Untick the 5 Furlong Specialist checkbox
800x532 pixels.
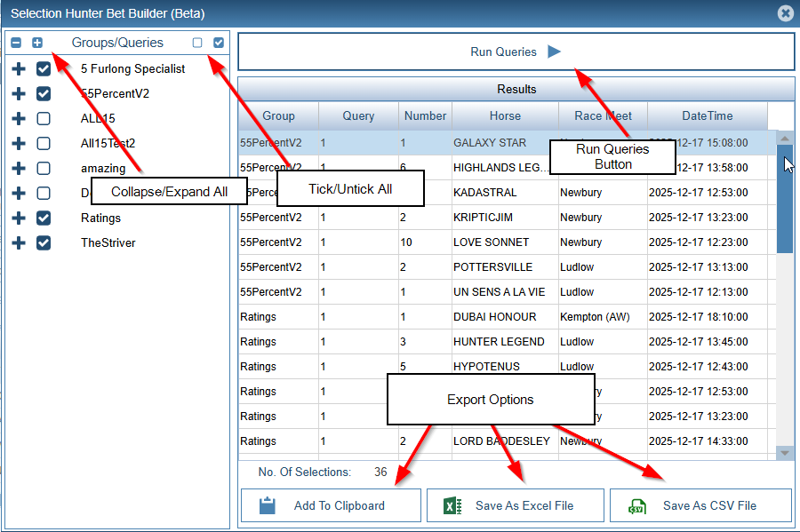[x=44, y=68]
